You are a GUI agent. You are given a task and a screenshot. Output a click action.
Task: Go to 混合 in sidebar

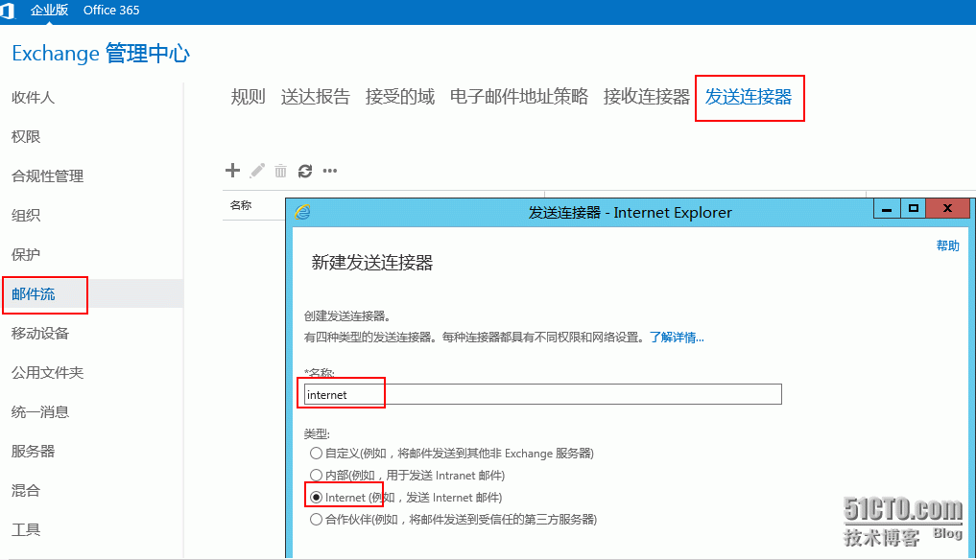click(26, 490)
